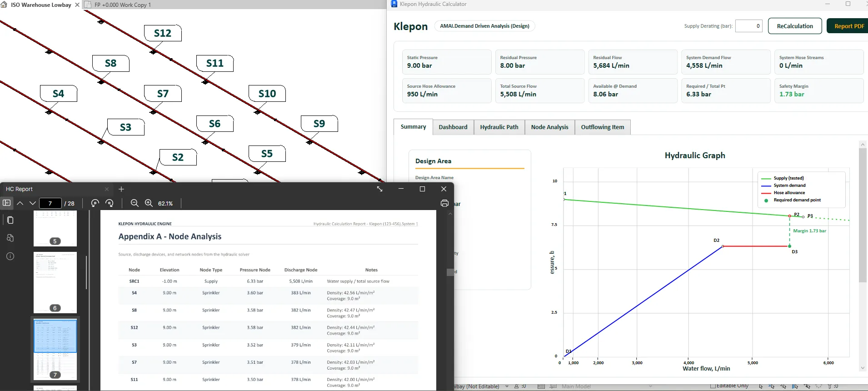
Task: Click the S8 sprinkler tag
Action: tap(111, 63)
